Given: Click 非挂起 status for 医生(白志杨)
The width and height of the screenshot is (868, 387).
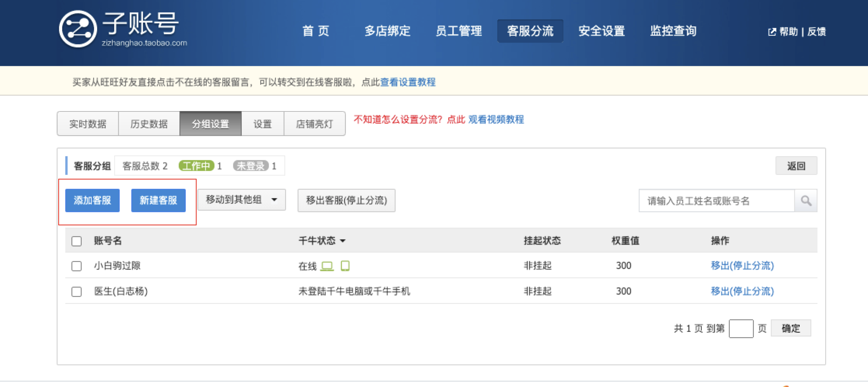Looking at the screenshot, I should (x=538, y=291).
